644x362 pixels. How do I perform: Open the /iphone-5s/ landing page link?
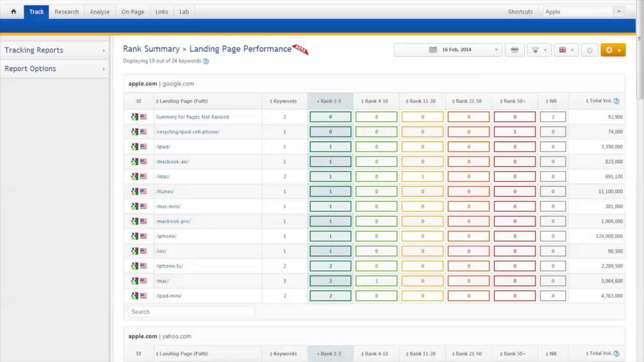[x=170, y=266]
